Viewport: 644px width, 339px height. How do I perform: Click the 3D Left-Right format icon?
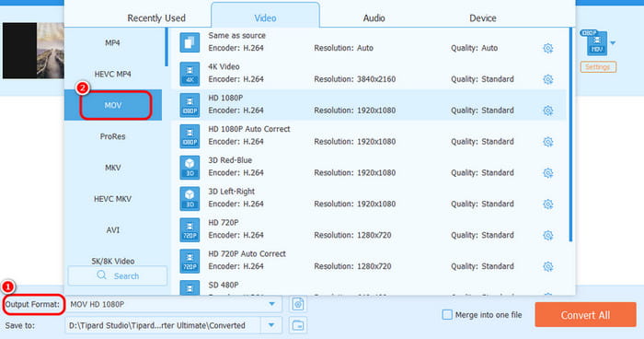click(190, 199)
